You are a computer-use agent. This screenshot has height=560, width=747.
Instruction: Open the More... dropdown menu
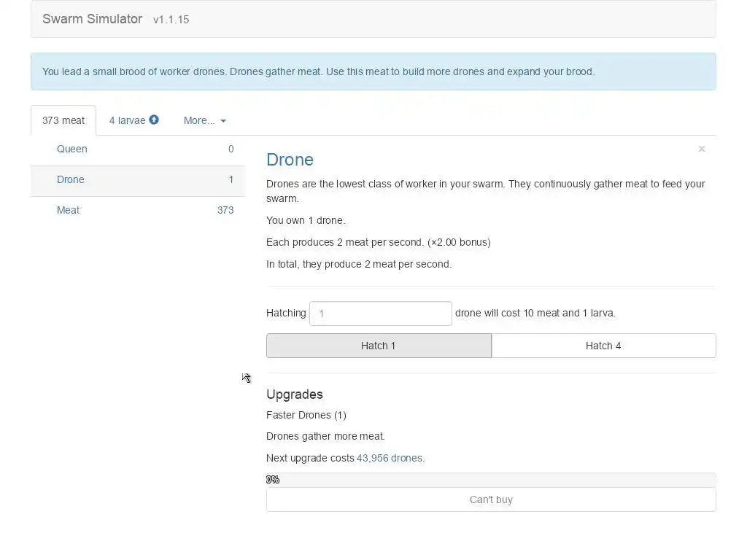pyautogui.click(x=204, y=120)
